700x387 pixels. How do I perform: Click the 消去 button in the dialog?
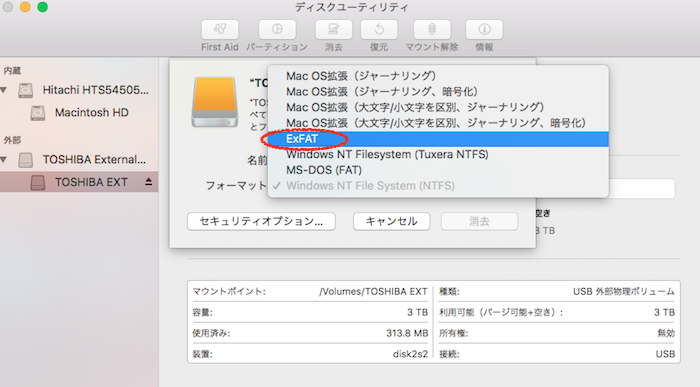tap(479, 221)
